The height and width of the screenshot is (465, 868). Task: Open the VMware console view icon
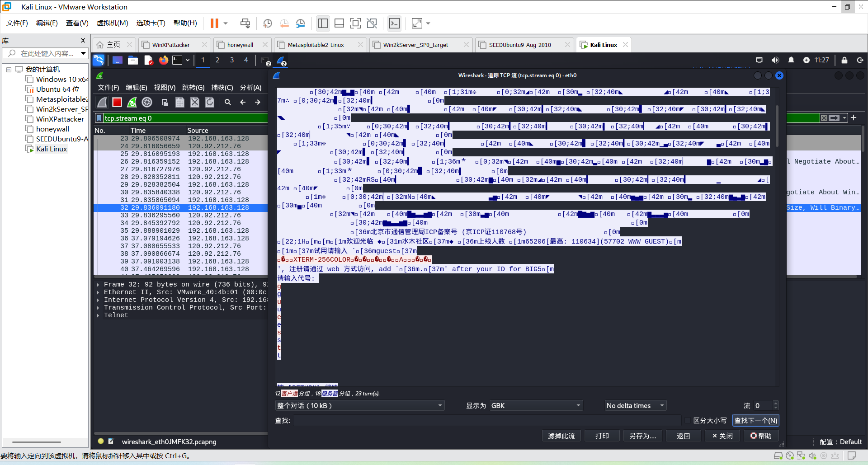395,23
